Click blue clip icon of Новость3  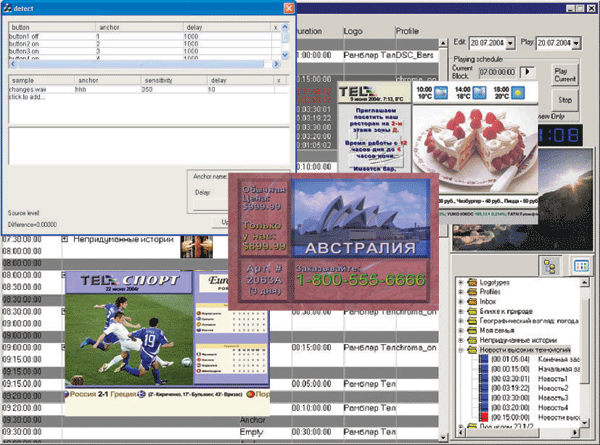(x=484, y=398)
